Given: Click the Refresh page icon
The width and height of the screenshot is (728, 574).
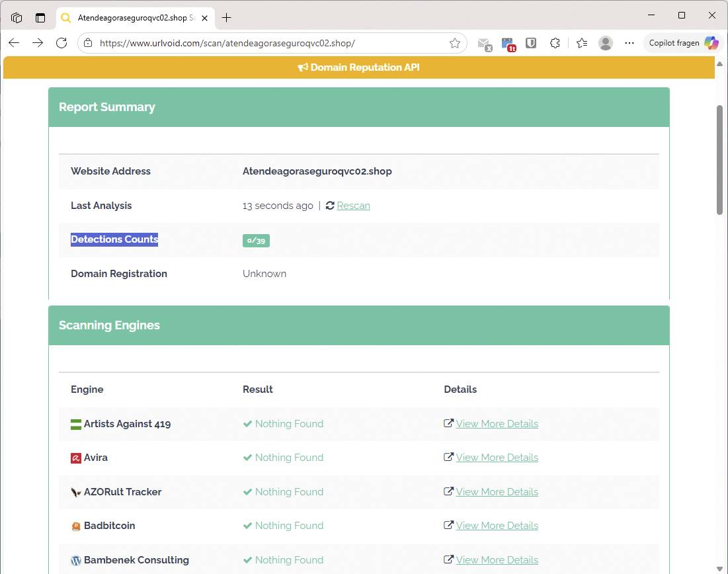Looking at the screenshot, I should (x=61, y=42).
